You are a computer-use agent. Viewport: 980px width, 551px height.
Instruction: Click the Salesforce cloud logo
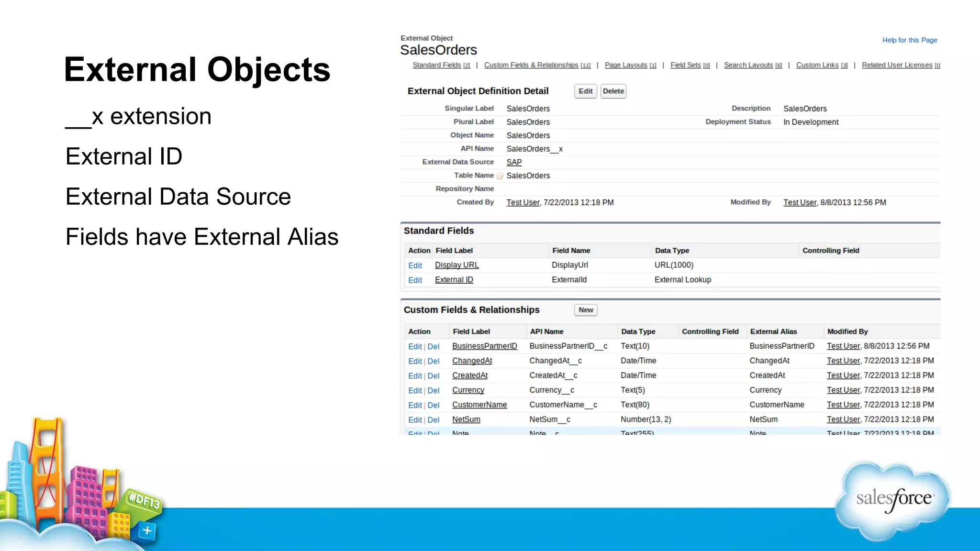[893, 500]
